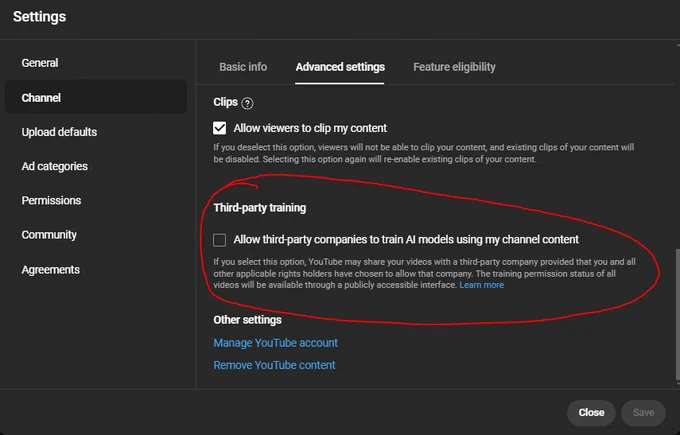This screenshot has height=435, width=680.
Task: Open Community settings section
Action: [49, 235]
